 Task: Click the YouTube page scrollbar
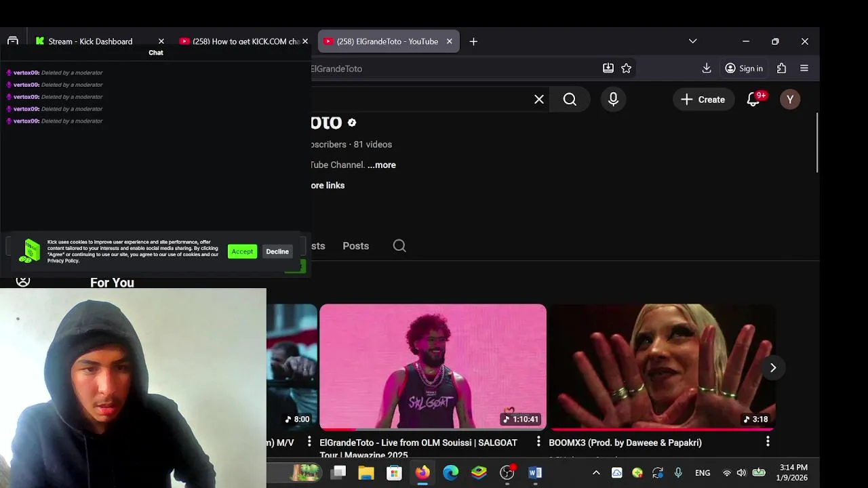tap(817, 143)
